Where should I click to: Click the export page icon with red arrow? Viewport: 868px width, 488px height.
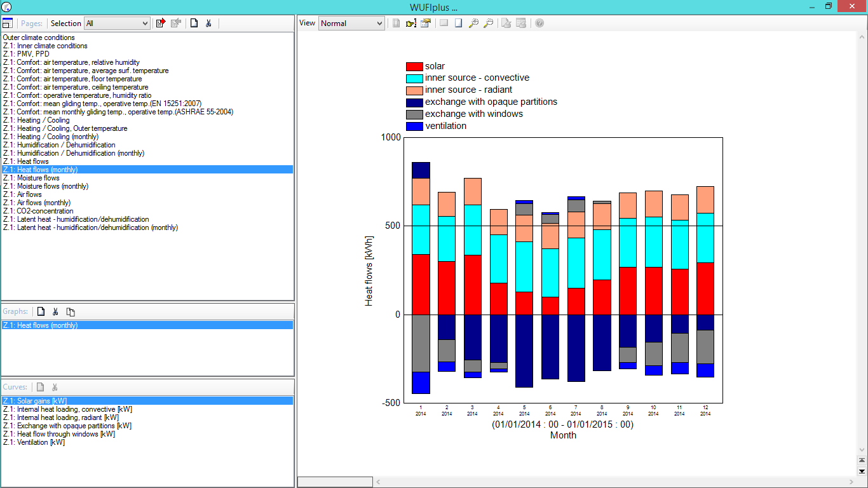(x=161, y=24)
